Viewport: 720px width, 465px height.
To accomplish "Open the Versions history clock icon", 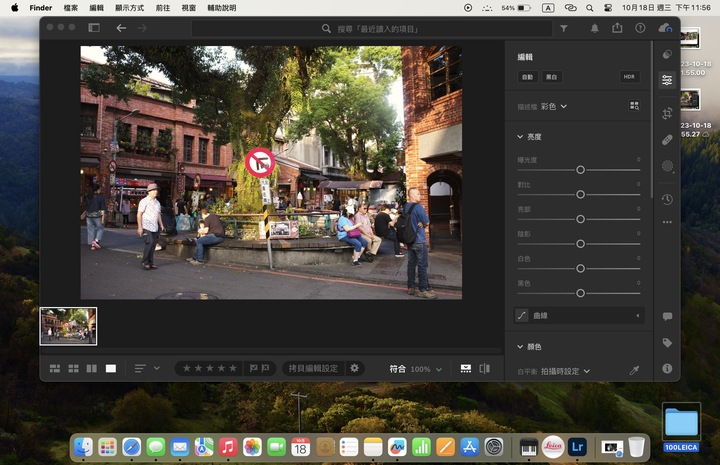I will 667,199.
